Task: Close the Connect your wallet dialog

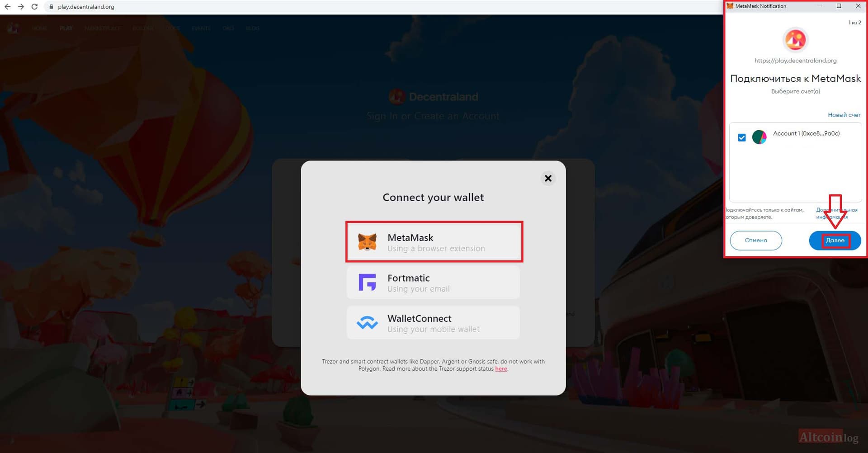Action: pos(548,178)
